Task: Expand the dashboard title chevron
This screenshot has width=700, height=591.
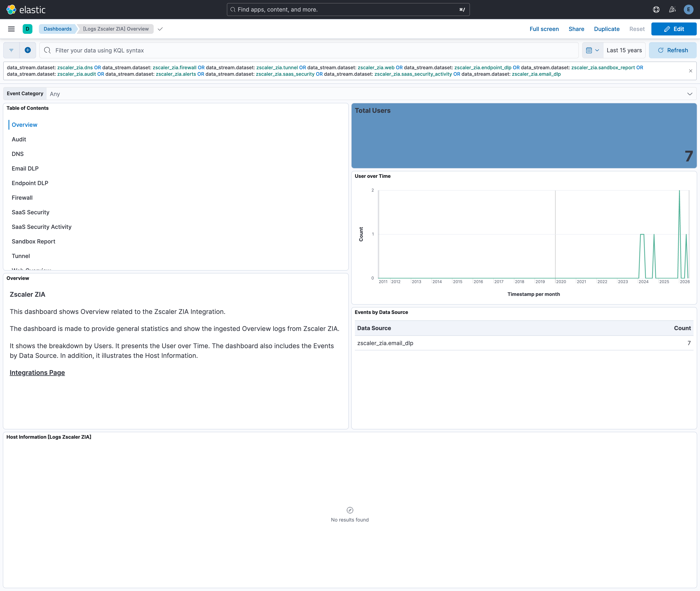Action: (160, 29)
